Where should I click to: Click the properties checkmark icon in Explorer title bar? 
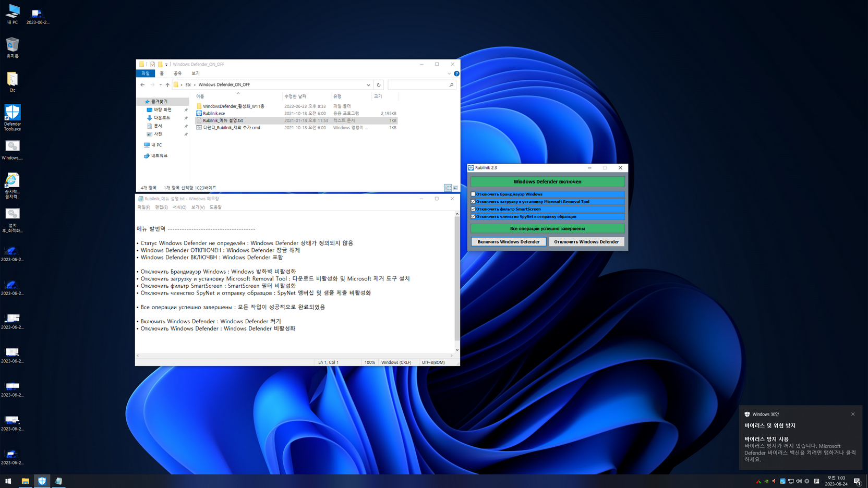pyautogui.click(x=152, y=65)
